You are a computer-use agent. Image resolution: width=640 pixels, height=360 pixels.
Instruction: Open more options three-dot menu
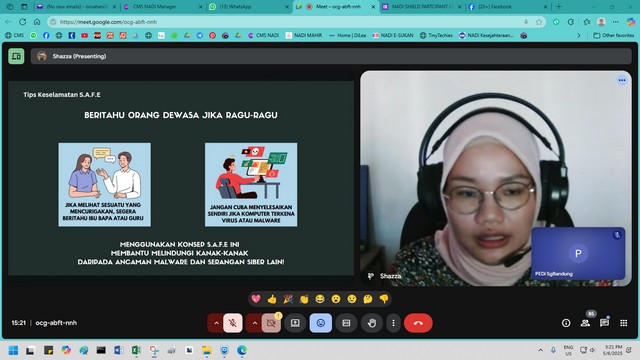click(393, 323)
